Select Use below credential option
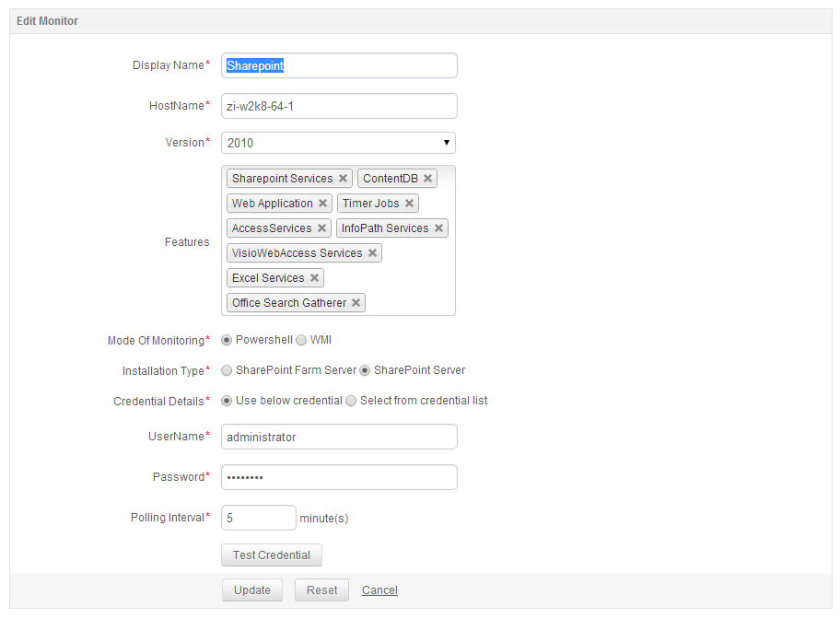This screenshot has height=619, width=840. point(227,401)
